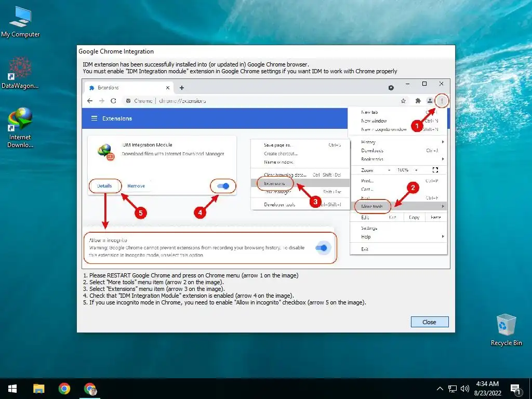The height and width of the screenshot is (399, 532).
Task: Switch to the active Chrome profile taskbar icon
Action: point(90,389)
